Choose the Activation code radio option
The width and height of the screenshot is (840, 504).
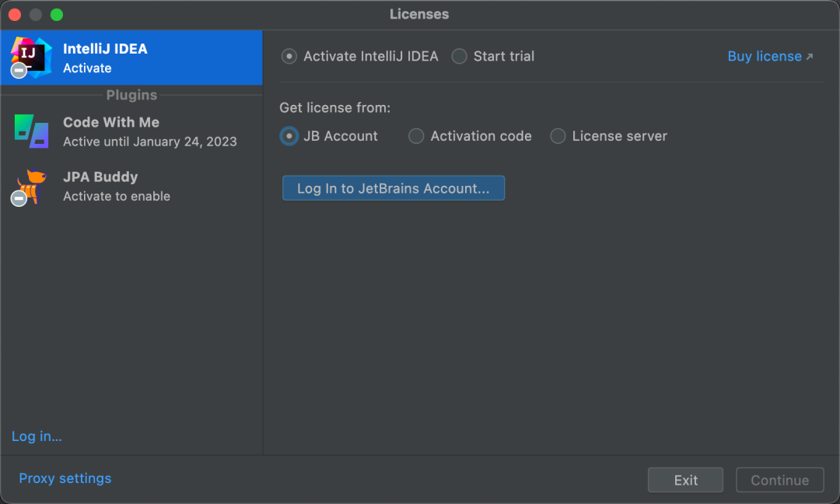(x=416, y=136)
